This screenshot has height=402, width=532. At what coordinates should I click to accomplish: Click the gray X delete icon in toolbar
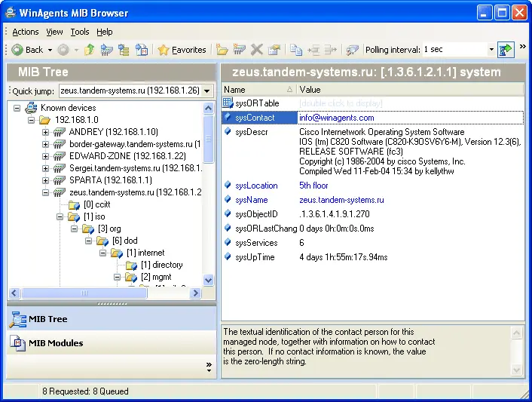tap(257, 50)
